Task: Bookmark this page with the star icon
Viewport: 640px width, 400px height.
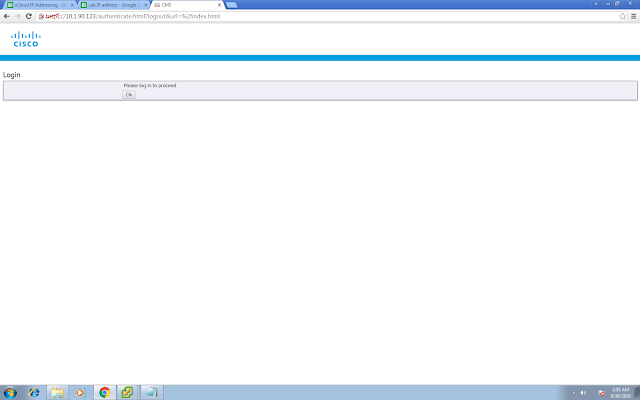Action: point(622,16)
